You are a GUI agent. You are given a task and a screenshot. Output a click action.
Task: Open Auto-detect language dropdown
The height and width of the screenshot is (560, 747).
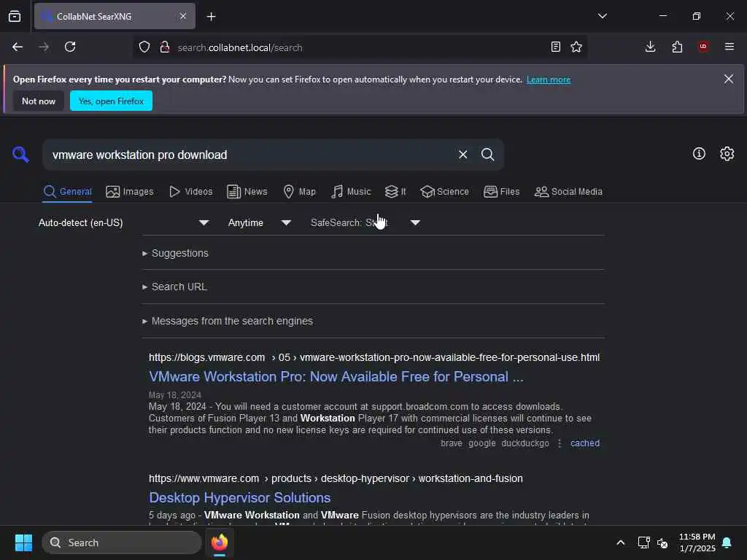point(123,222)
